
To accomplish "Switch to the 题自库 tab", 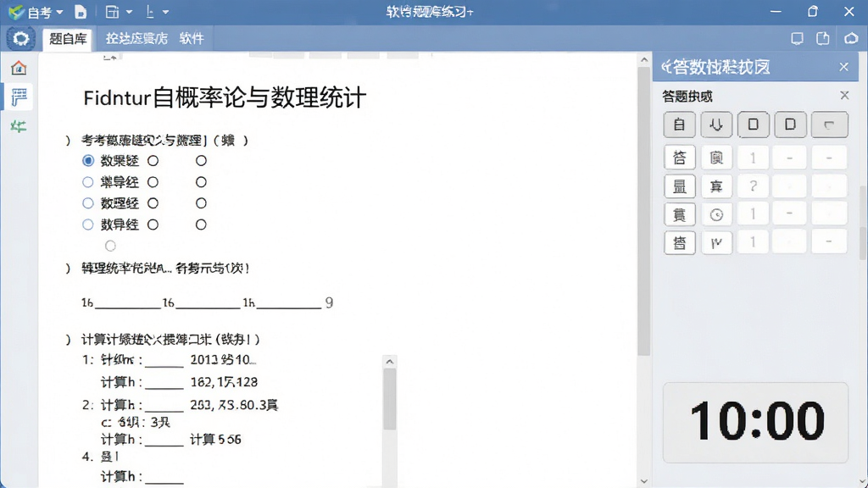I will [68, 38].
